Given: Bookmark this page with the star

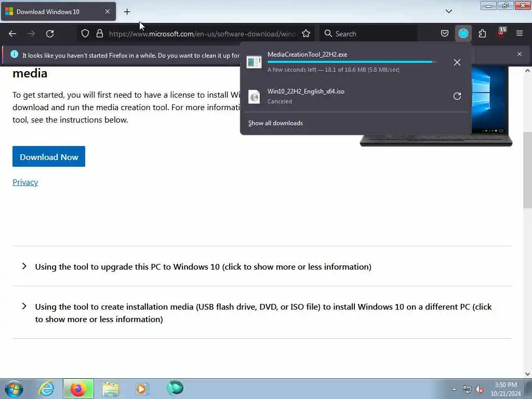Looking at the screenshot, I should pos(306,33).
